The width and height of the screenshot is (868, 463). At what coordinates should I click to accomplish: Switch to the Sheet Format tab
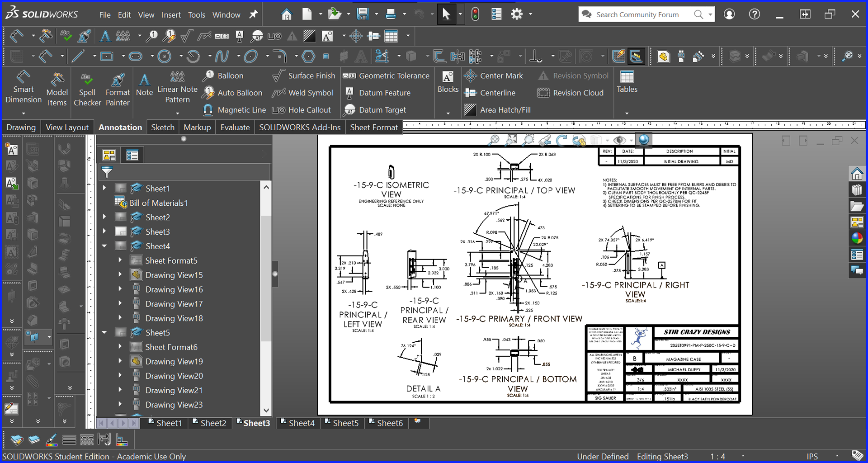pyautogui.click(x=374, y=128)
